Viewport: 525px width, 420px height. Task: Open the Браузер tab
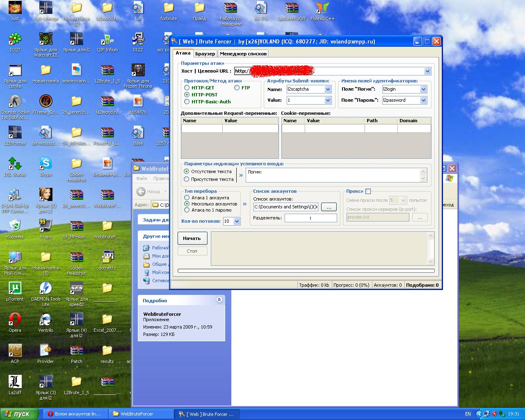coord(205,54)
